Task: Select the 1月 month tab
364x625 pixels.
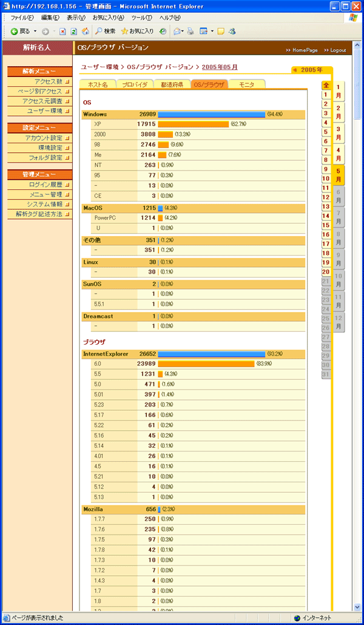Action: (x=339, y=91)
